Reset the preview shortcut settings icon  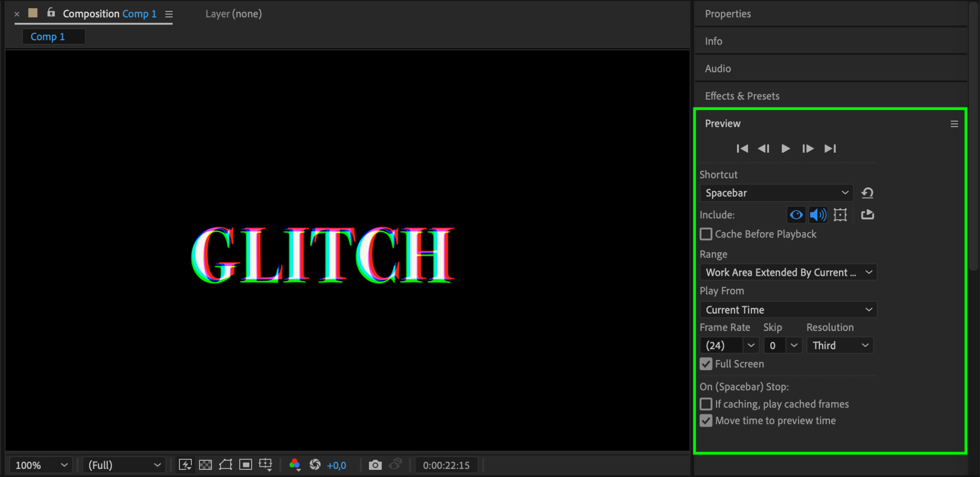coord(867,193)
